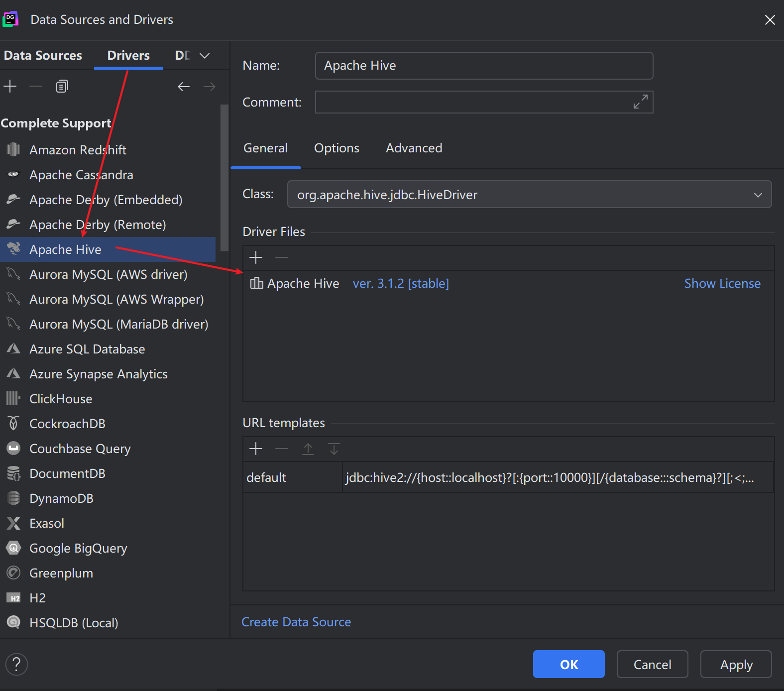The image size is (784, 691).
Task: Expand the hidden tabs chevron beside DDL
Action: click(205, 55)
